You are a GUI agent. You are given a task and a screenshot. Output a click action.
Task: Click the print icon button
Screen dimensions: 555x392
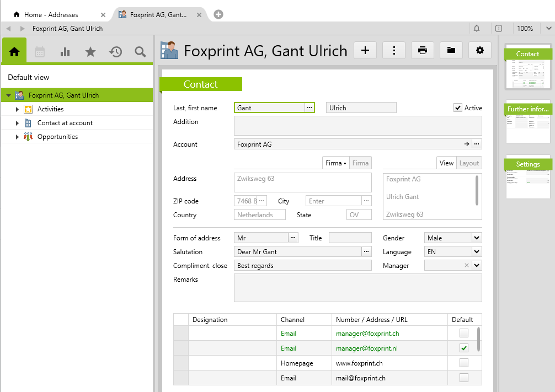[423, 50]
